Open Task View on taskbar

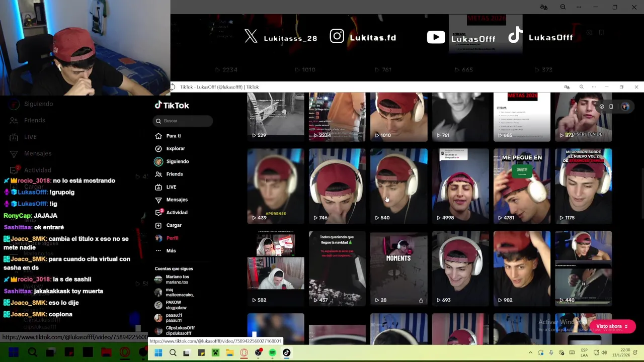(x=187, y=353)
